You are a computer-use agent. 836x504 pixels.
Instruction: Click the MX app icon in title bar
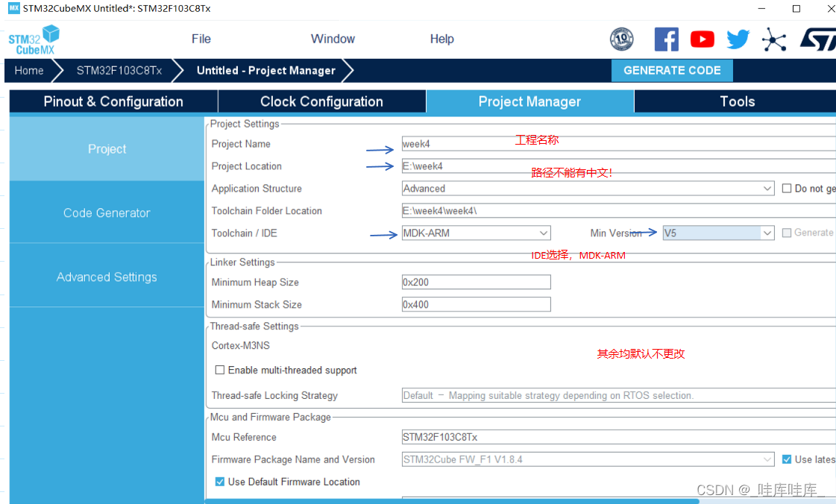[14, 8]
